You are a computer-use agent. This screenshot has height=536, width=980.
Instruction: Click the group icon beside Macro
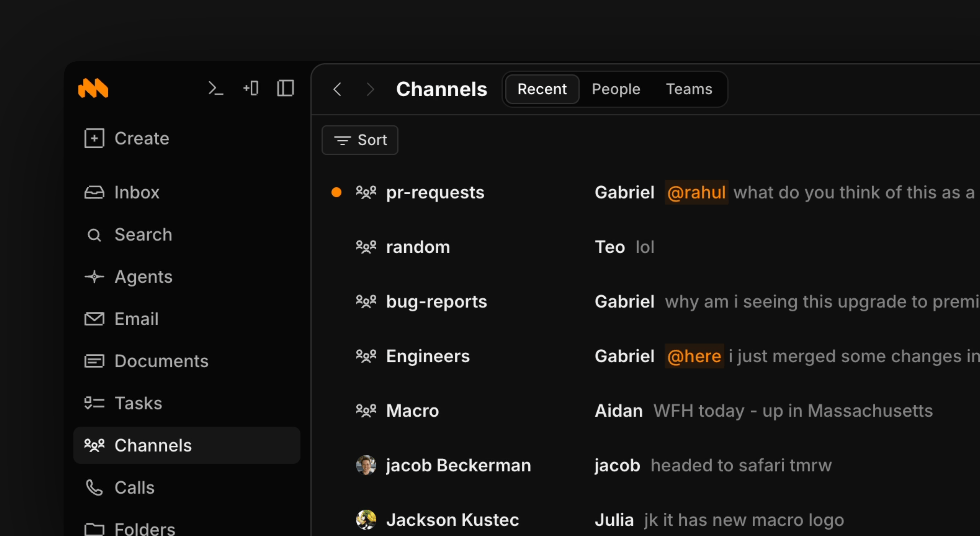(366, 411)
